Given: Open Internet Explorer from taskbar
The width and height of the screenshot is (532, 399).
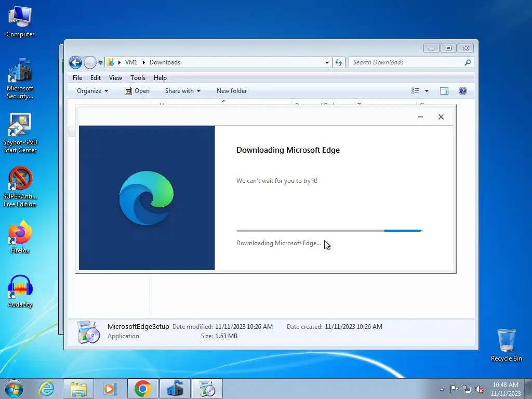Looking at the screenshot, I should coord(46,389).
